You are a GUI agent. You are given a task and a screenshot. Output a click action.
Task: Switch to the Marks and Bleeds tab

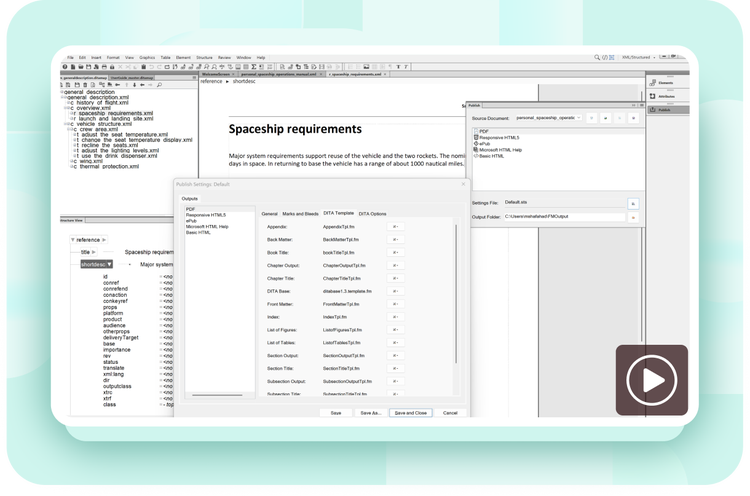tap(300, 214)
